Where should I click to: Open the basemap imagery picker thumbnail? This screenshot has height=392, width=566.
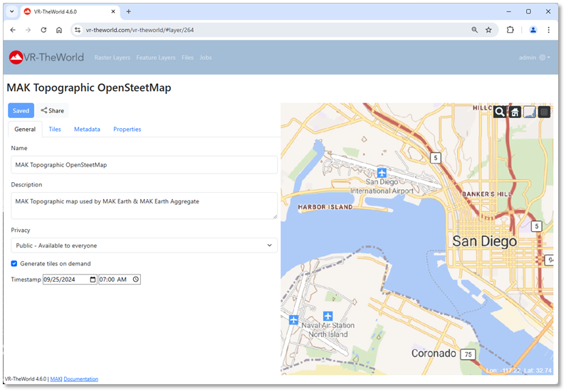pyautogui.click(x=529, y=112)
